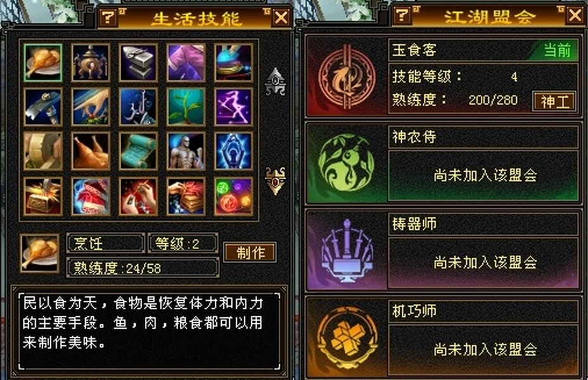Click the colored orbs skill icon

(234, 196)
